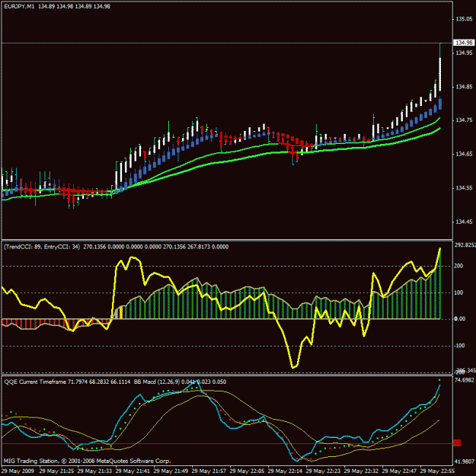The width and height of the screenshot is (476, 476).
Task: Click the 200 level label in CCI panel
Action: [x=458, y=266]
